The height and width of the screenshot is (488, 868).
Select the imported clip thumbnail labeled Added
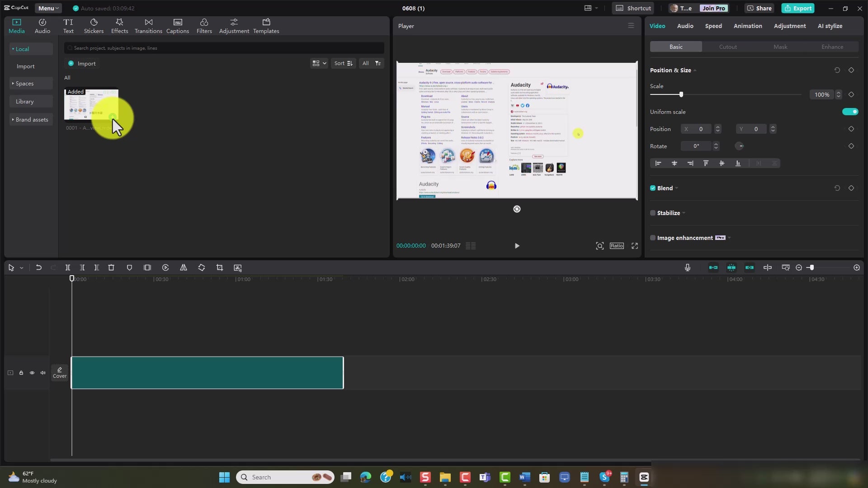[90, 105]
